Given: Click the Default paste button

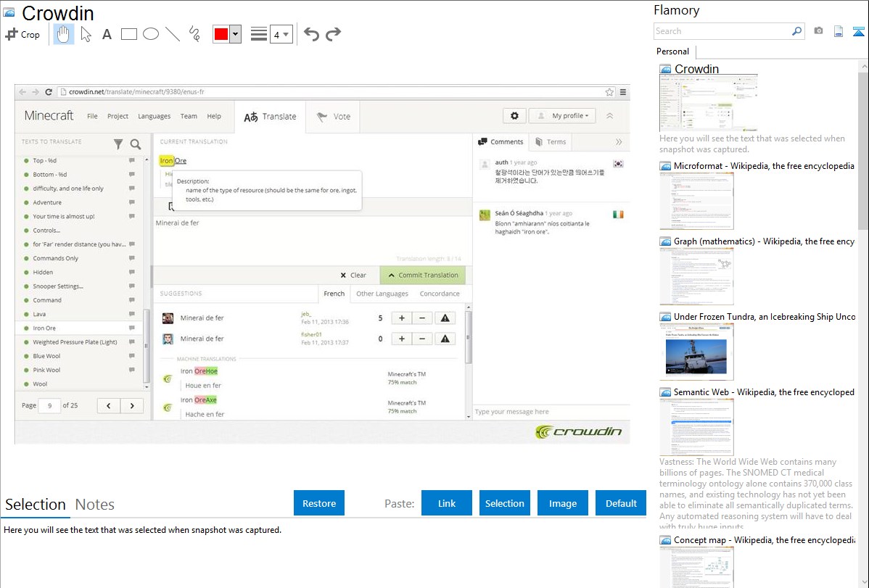Looking at the screenshot, I should 621,503.
